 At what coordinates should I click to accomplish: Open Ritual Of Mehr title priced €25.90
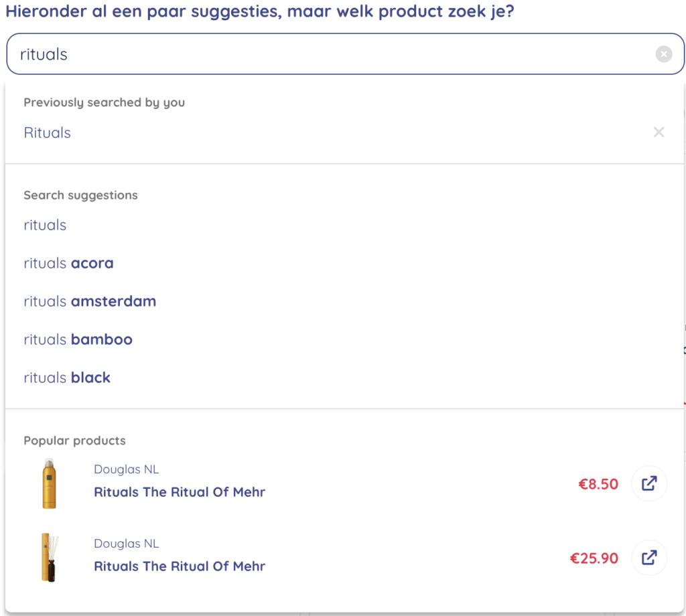point(180,566)
